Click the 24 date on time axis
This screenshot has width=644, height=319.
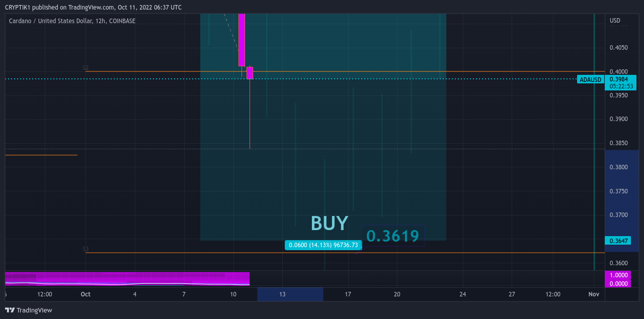(462, 294)
